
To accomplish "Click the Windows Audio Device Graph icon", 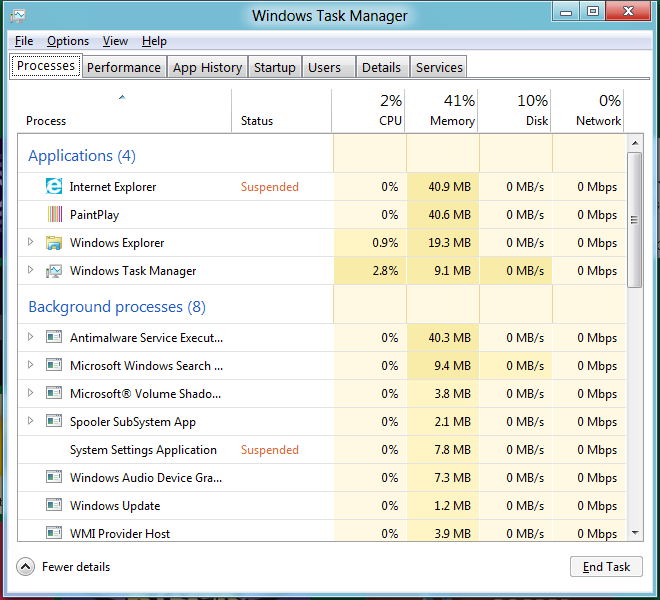I will (x=54, y=477).
